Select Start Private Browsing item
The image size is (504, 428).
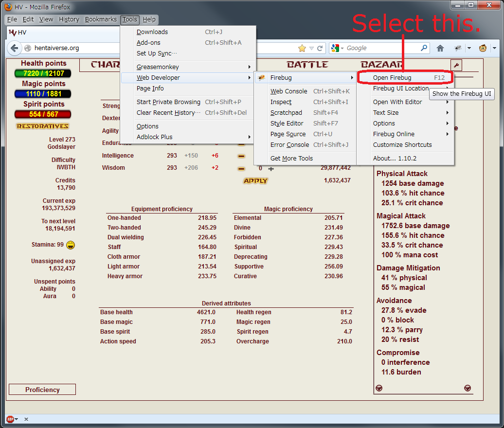pos(188,102)
